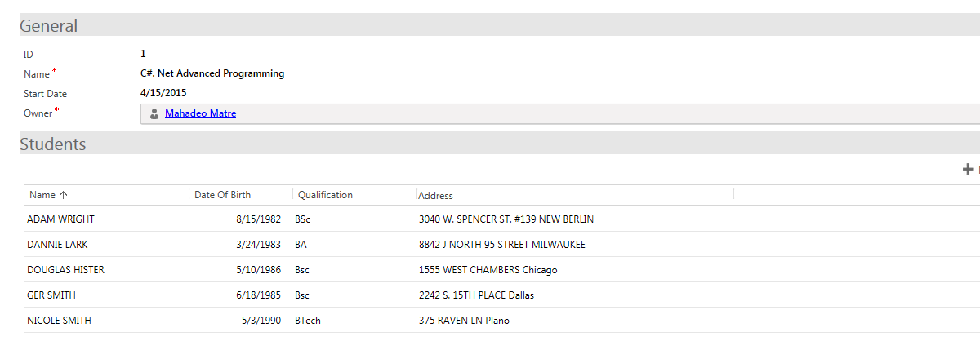Click the plus icon above the students grid
The height and width of the screenshot is (350, 980).
point(968,169)
